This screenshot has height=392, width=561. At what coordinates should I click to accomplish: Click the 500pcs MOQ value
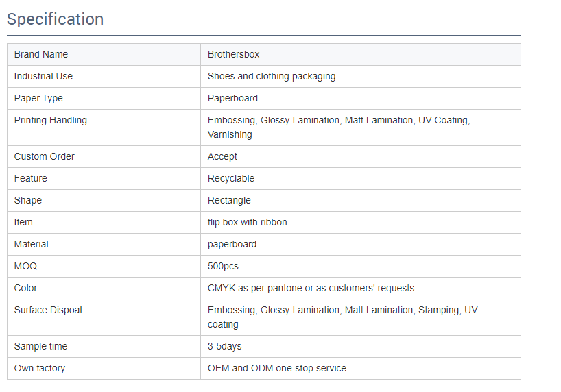[x=223, y=266]
